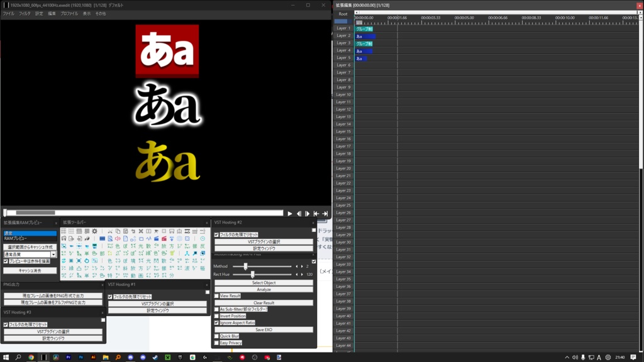Decrease Rect Hue with left arrow

(x=297, y=274)
